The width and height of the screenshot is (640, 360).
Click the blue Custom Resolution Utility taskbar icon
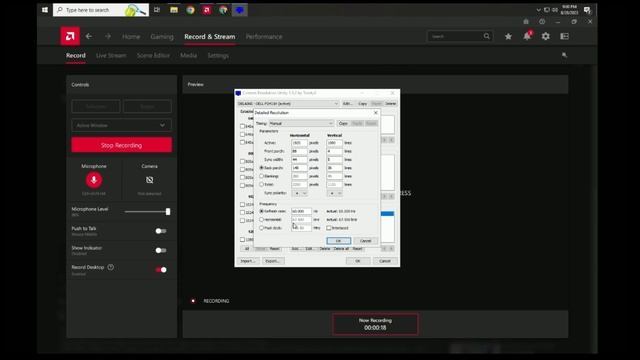240,10
